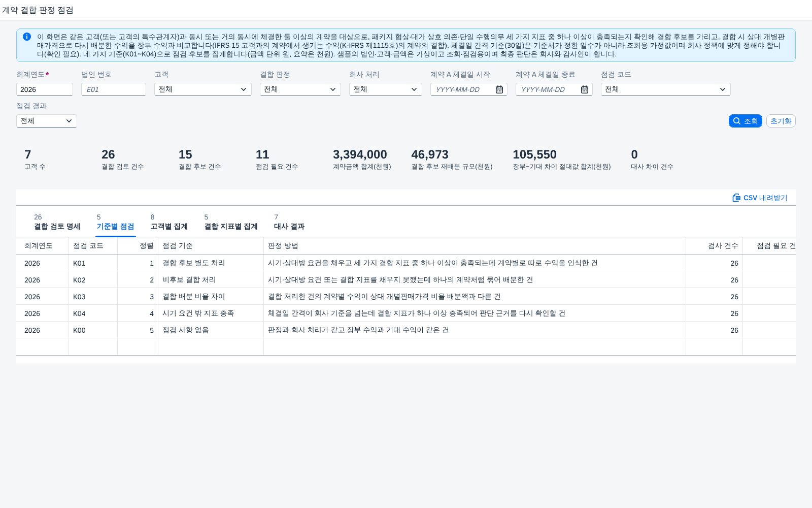Click the 조회 search button

click(745, 121)
